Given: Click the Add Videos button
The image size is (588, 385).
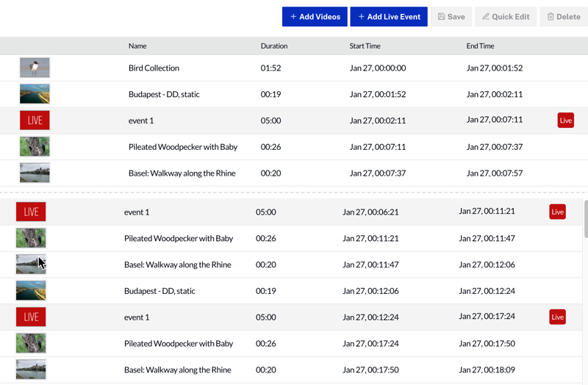Looking at the screenshot, I should [315, 17].
